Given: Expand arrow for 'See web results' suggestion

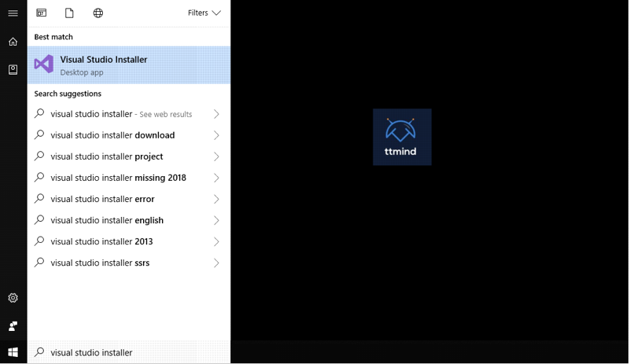Looking at the screenshot, I should click(x=217, y=114).
